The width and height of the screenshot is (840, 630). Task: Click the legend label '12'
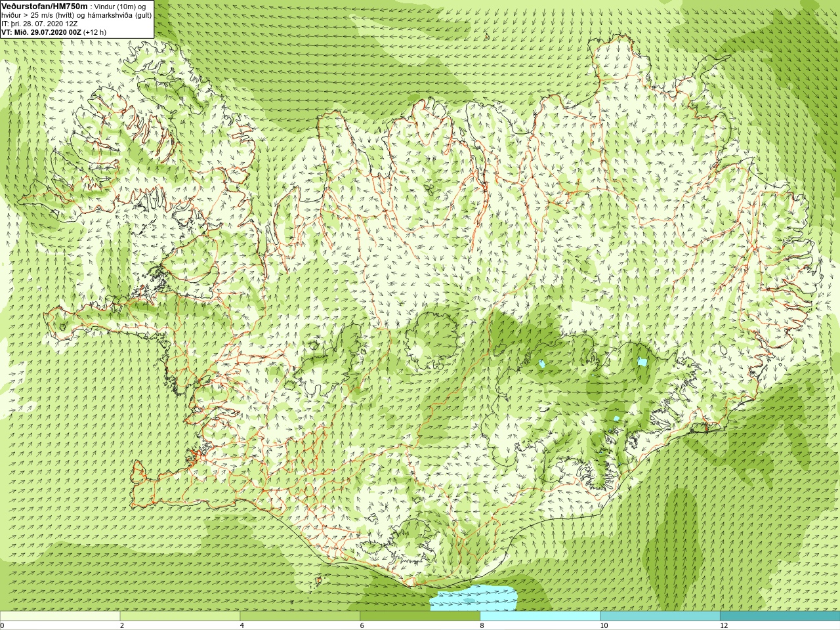724,625
